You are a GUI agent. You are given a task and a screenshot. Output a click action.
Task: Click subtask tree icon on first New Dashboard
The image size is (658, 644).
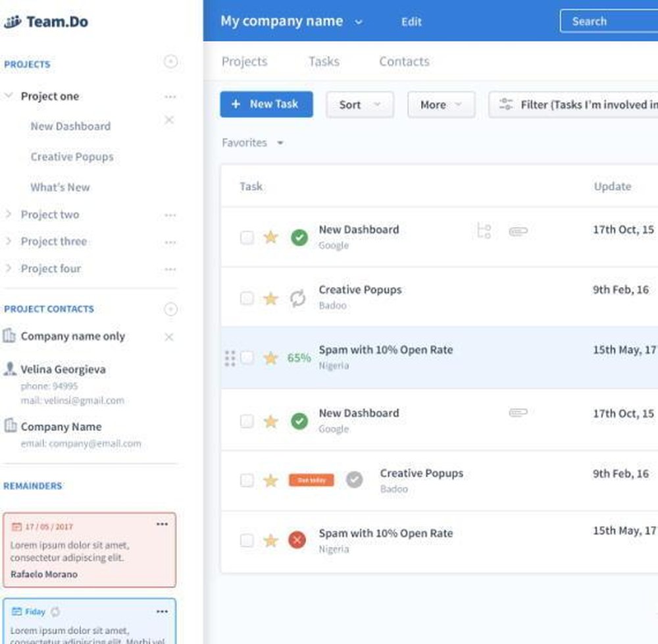coord(484,231)
